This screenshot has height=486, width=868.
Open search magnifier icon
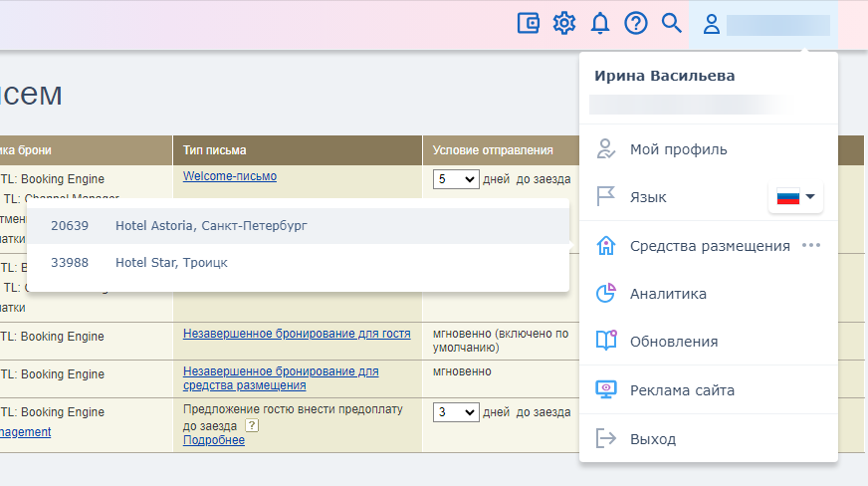point(672,23)
